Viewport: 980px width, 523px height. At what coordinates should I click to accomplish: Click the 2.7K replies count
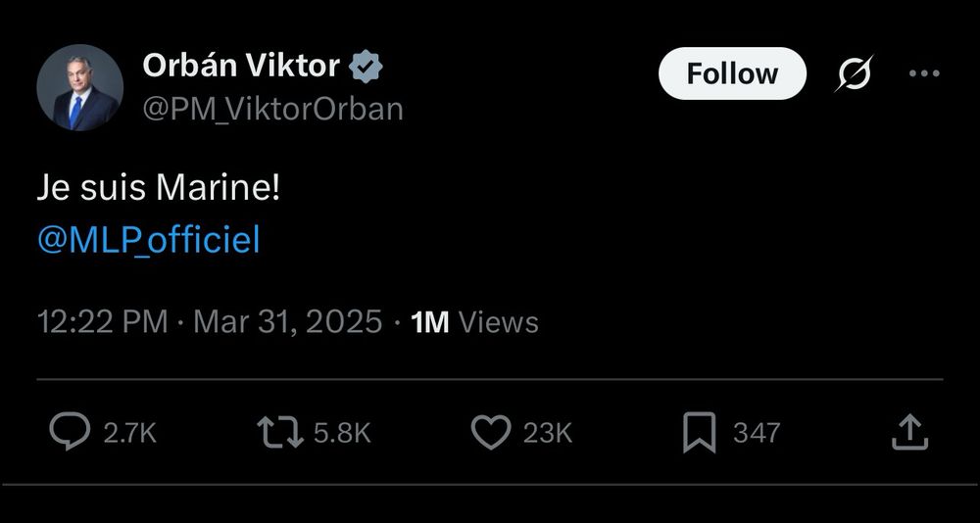click(x=129, y=433)
